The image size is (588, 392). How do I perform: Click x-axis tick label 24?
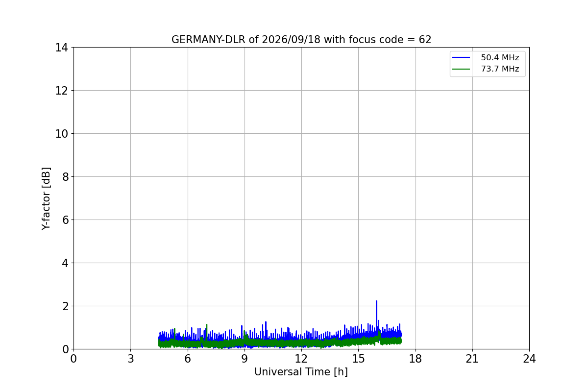tap(529, 359)
